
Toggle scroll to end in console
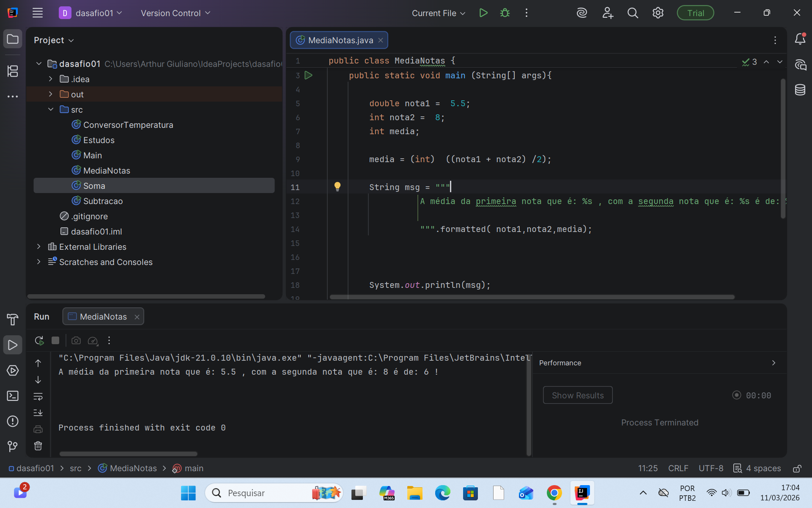coord(38,412)
